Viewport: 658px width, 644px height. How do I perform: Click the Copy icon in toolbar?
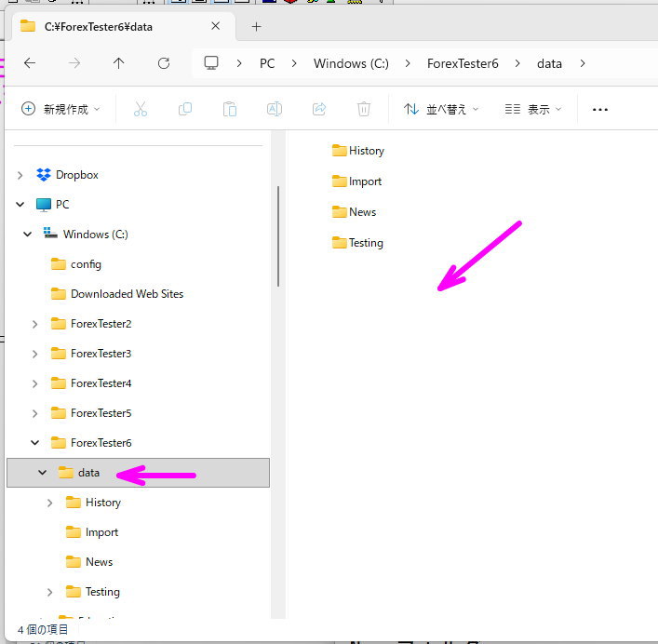[x=185, y=109]
